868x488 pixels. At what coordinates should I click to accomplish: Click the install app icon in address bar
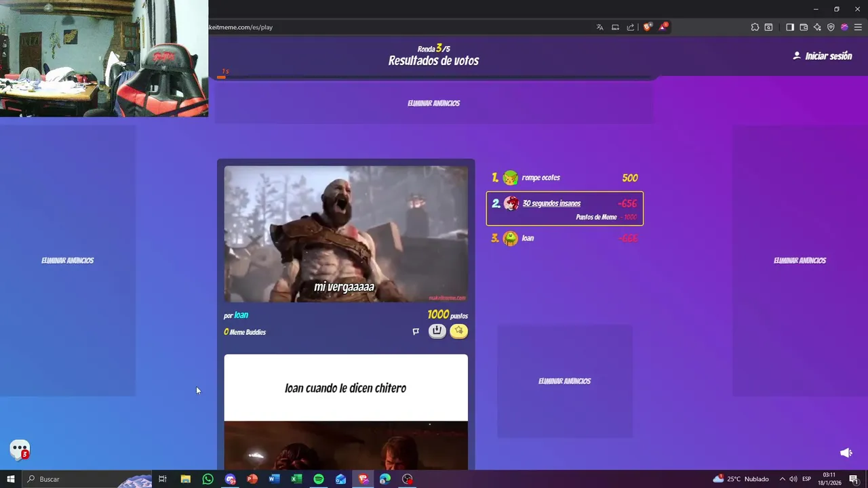pyautogui.click(x=615, y=27)
